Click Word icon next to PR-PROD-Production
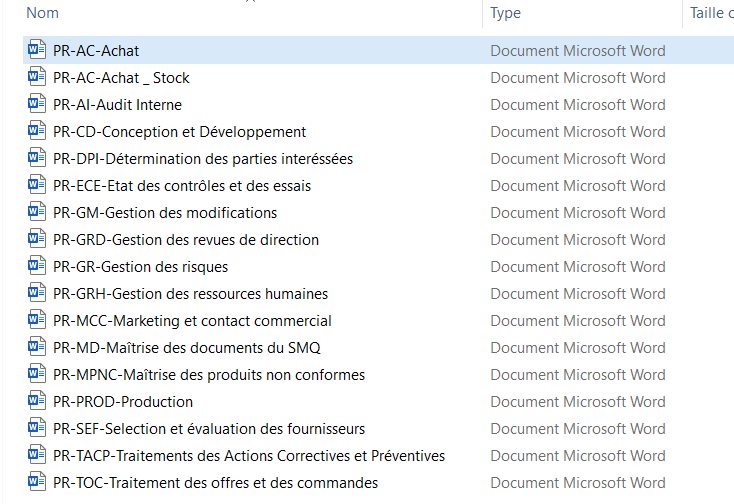Screen dimensions: 734x504 pos(37,401)
